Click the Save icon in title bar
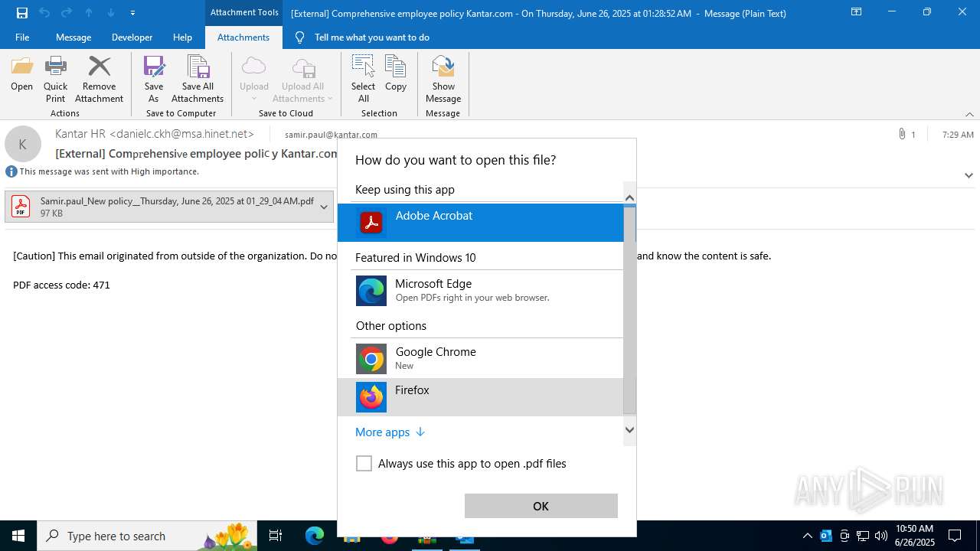Image resolution: width=980 pixels, height=551 pixels. coord(21,13)
